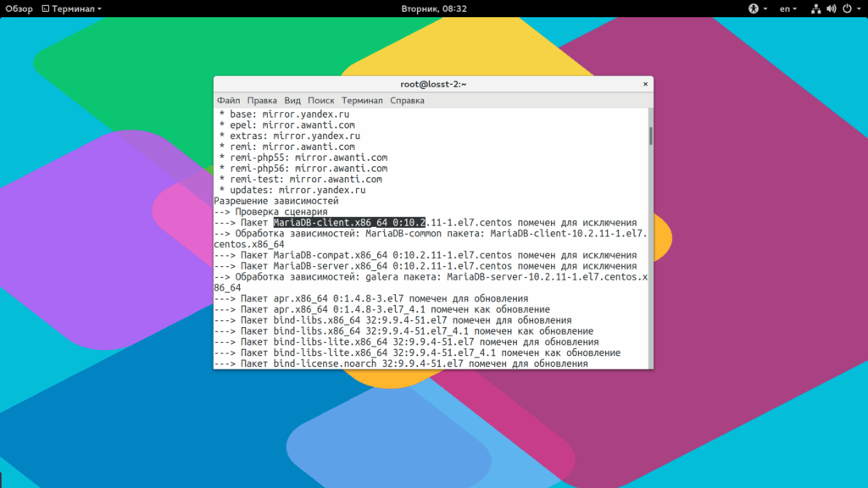Open the Правка menu in terminal
The image size is (868, 488).
[x=262, y=101]
